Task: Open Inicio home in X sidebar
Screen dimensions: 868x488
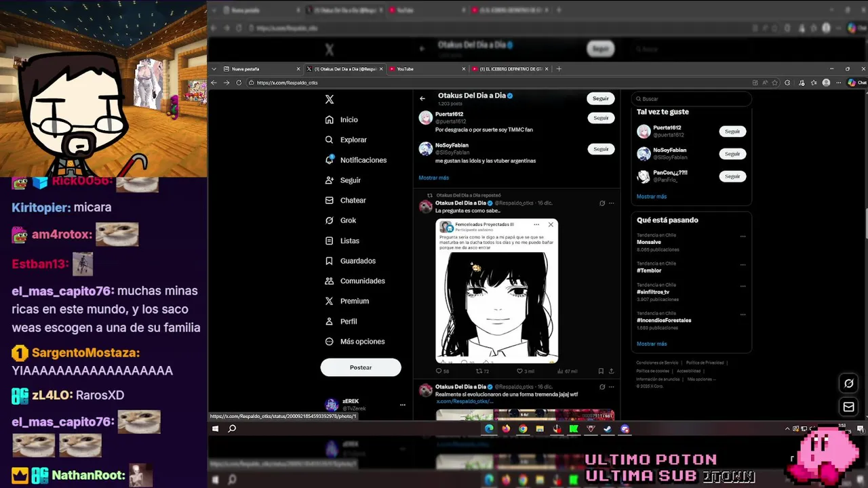Action: point(341,119)
